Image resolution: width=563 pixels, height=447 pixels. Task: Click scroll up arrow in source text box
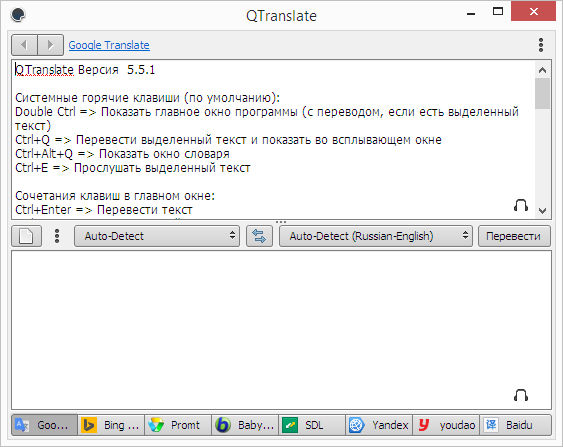click(543, 70)
